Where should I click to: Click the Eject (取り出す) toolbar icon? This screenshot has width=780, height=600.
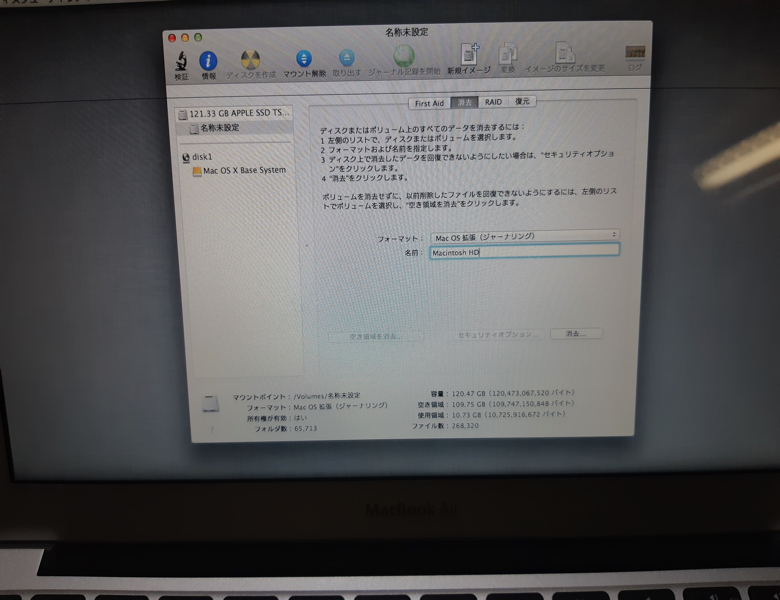[x=347, y=58]
